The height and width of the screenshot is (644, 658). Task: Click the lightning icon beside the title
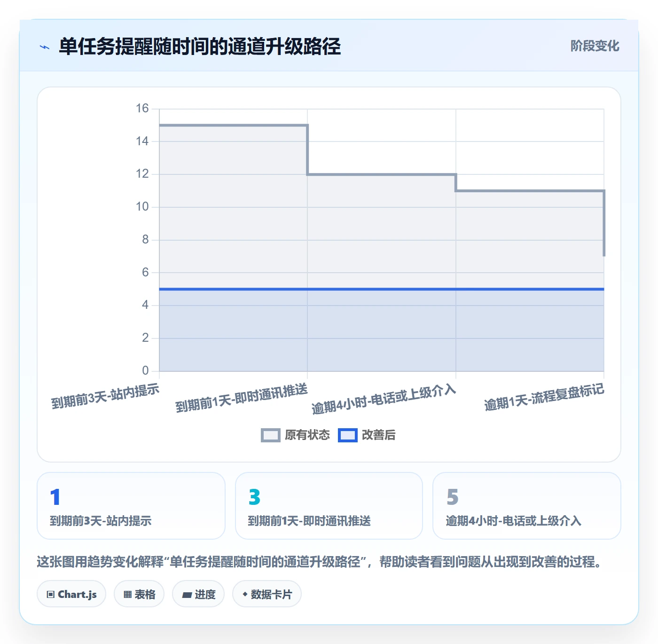(45, 47)
